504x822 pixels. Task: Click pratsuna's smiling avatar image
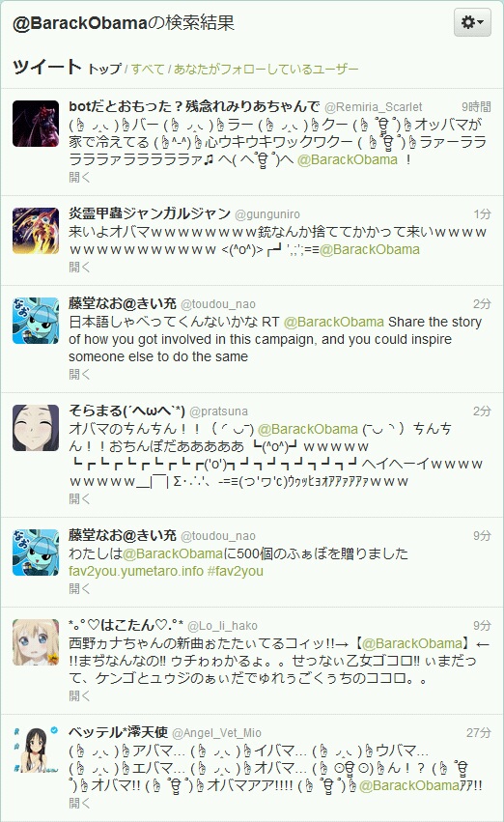click(36, 428)
